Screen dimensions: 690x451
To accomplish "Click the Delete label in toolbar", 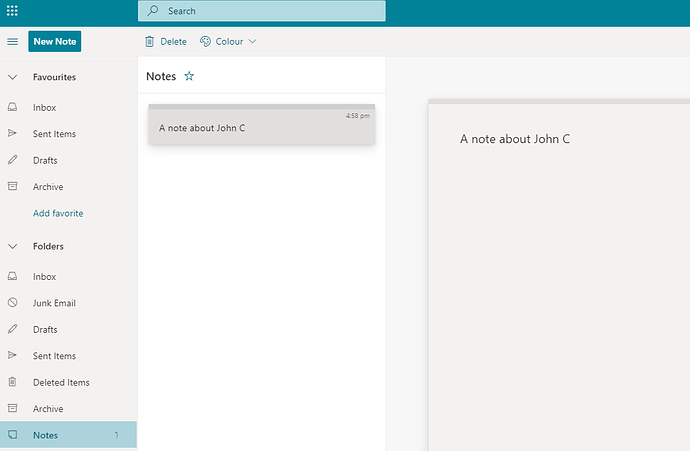I will [173, 41].
